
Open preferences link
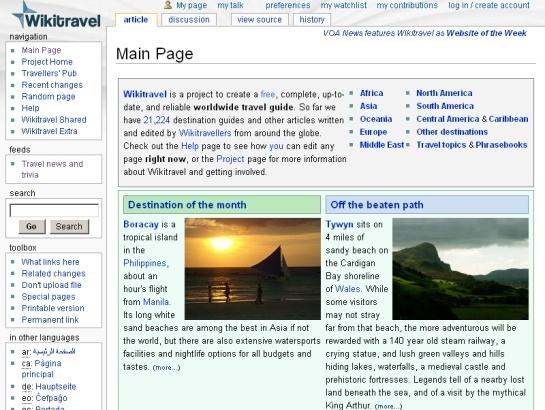click(x=288, y=5)
